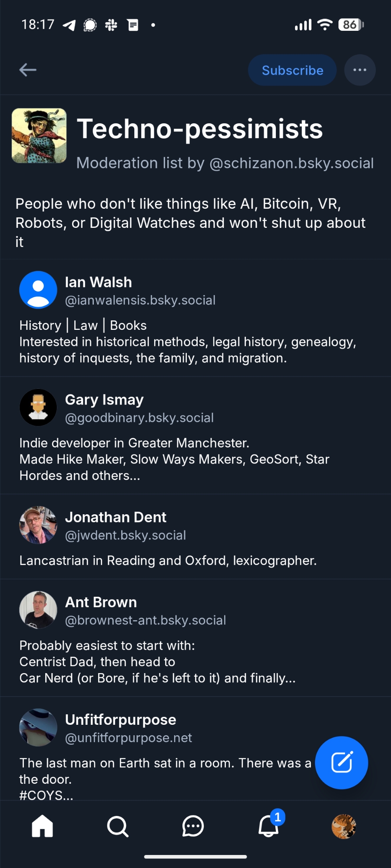Tap the back arrow icon
This screenshot has height=868, width=391.
pyautogui.click(x=28, y=69)
